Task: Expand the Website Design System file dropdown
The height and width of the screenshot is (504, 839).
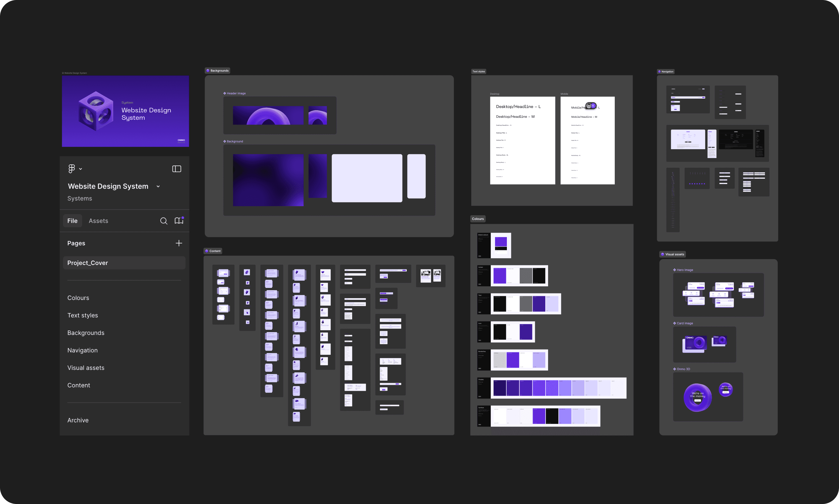Action: tap(158, 187)
